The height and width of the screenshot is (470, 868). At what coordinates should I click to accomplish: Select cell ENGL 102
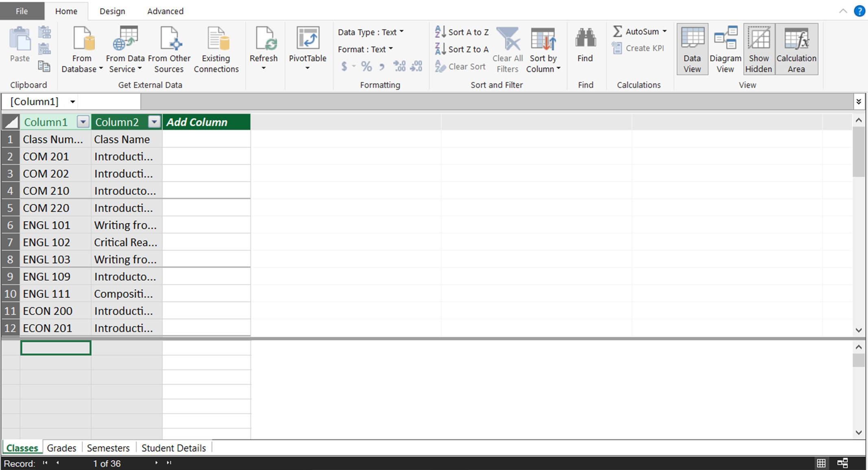tap(56, 242)
